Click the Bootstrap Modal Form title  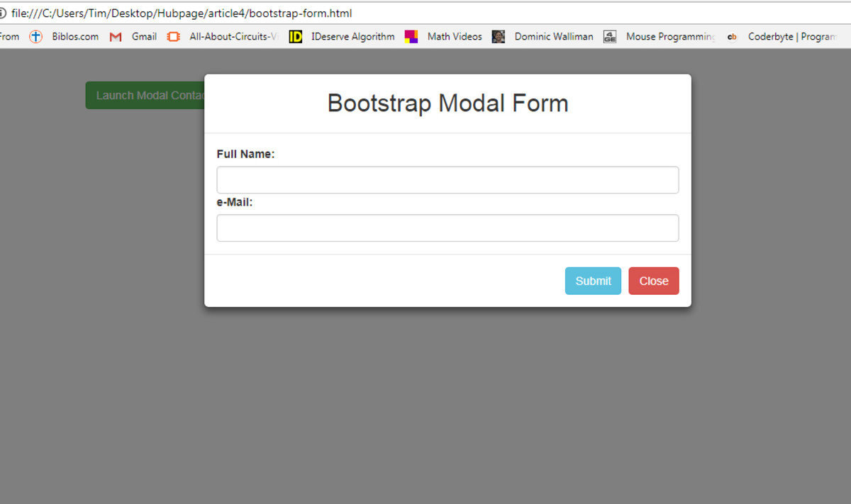pyautogui.click(x=447, y=103)
